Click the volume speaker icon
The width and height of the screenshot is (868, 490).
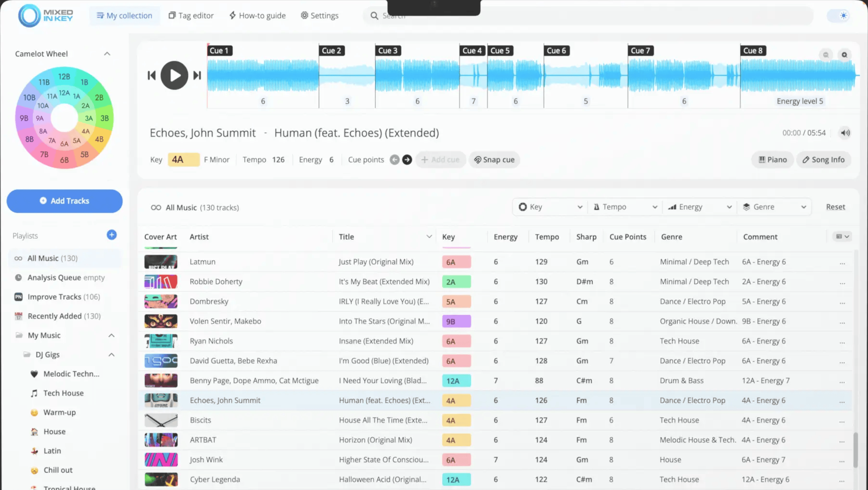point(845,133)
